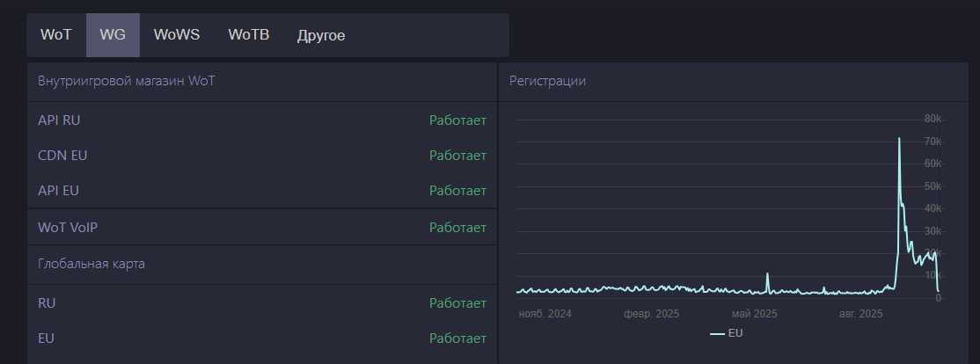
Task: Click the Регистрации chart title
Action: 547,81
